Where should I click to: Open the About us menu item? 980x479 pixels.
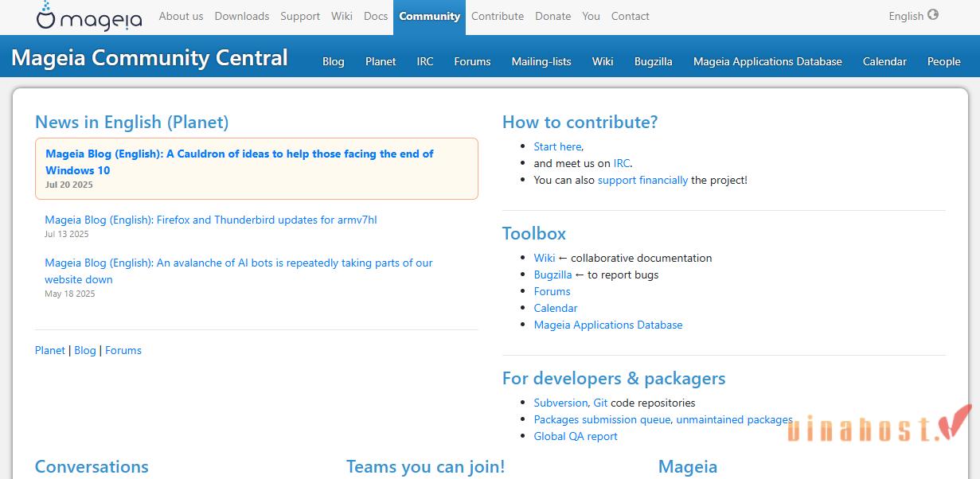(181, 16)
